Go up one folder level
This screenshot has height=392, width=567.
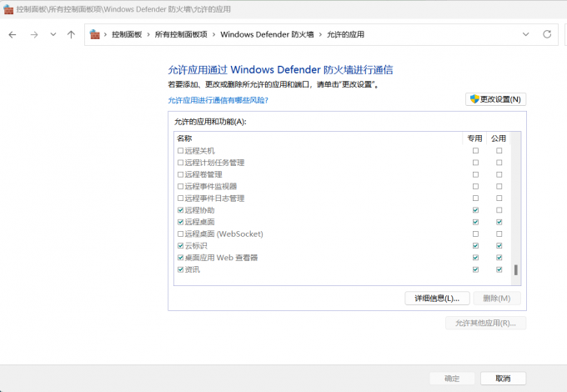[x=71, y=34]
